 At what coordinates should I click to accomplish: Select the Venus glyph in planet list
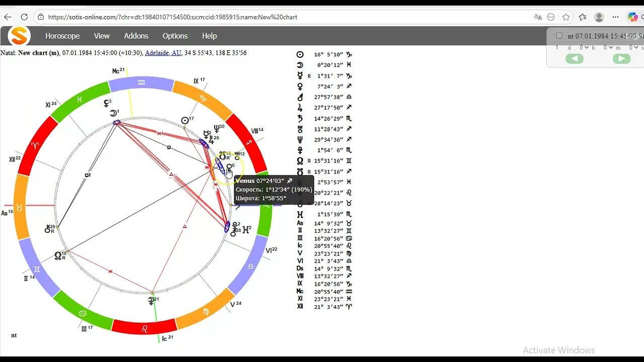click(300, 86)
